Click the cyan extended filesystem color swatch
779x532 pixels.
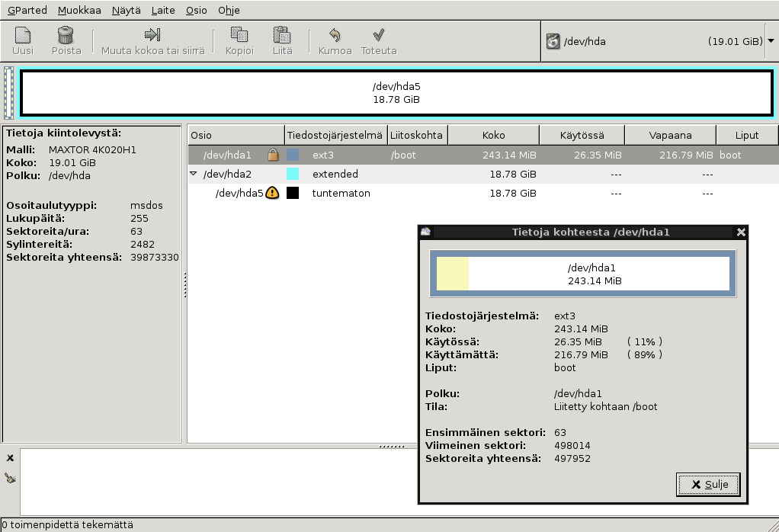coord(293,174)
